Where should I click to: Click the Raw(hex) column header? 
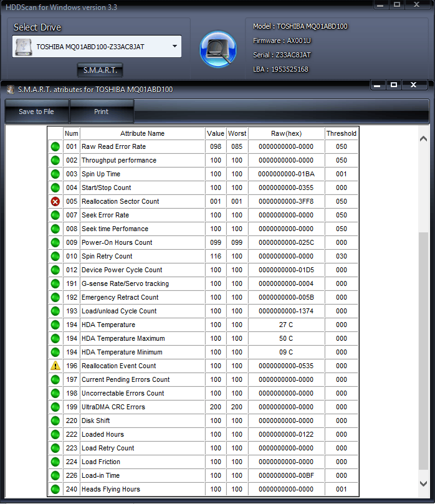286,133
